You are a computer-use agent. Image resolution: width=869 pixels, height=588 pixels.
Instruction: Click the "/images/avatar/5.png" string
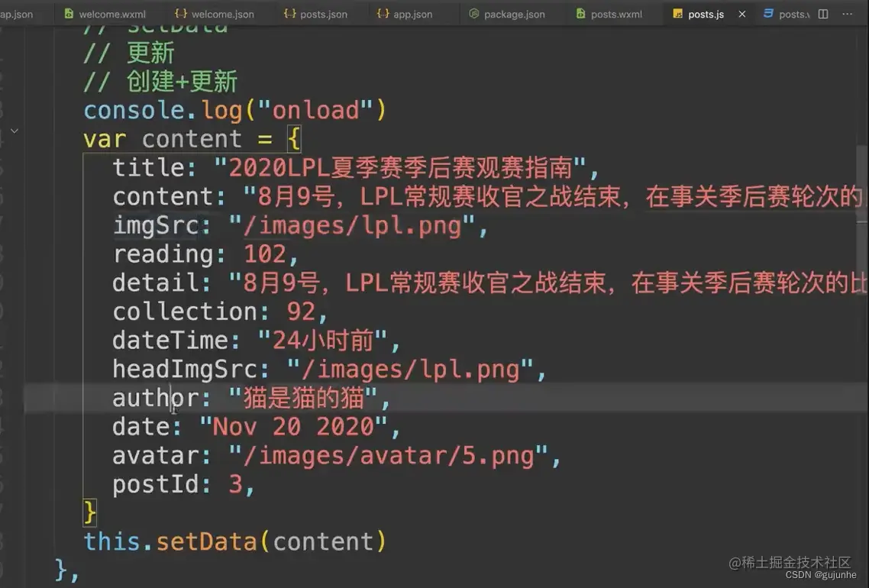click(x=388, y=456)
